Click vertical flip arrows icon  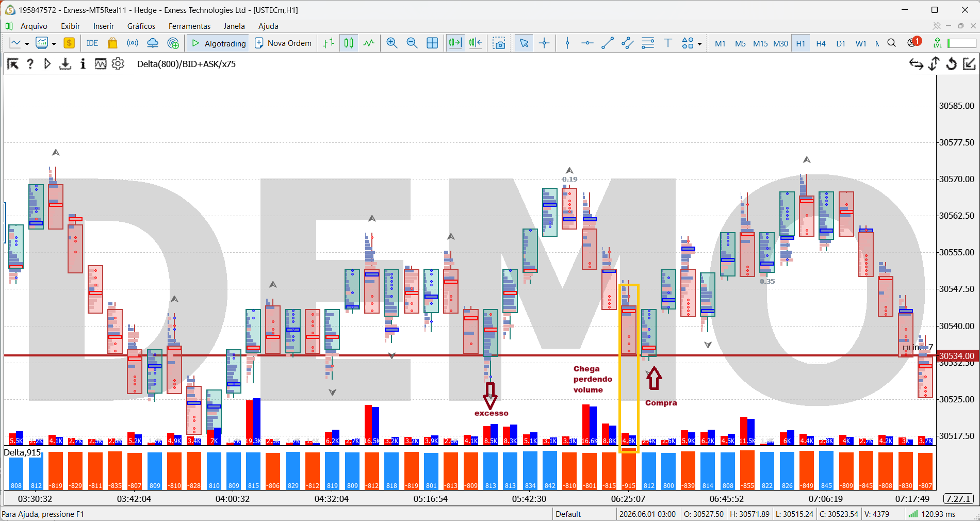click(934, 64)
